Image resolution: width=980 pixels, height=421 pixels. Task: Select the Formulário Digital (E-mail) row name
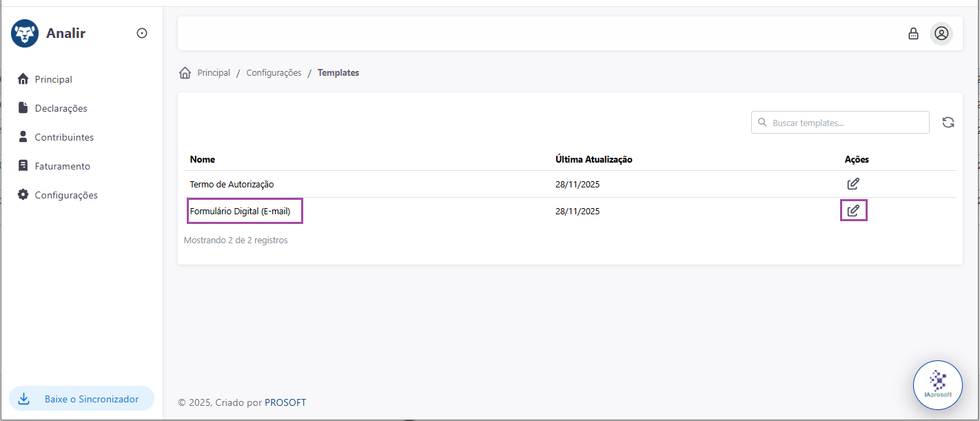(245, 212)
